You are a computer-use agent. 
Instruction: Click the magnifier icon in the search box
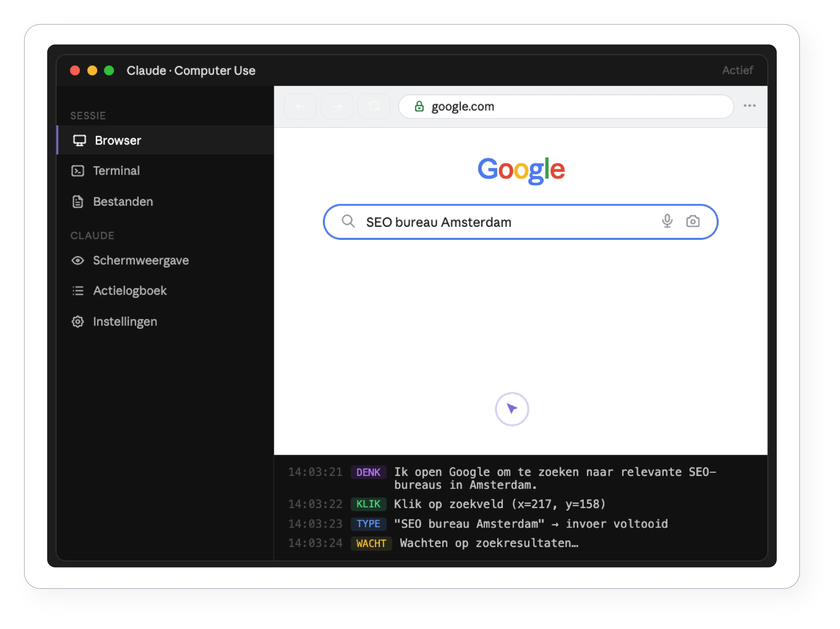pos(348,221)
